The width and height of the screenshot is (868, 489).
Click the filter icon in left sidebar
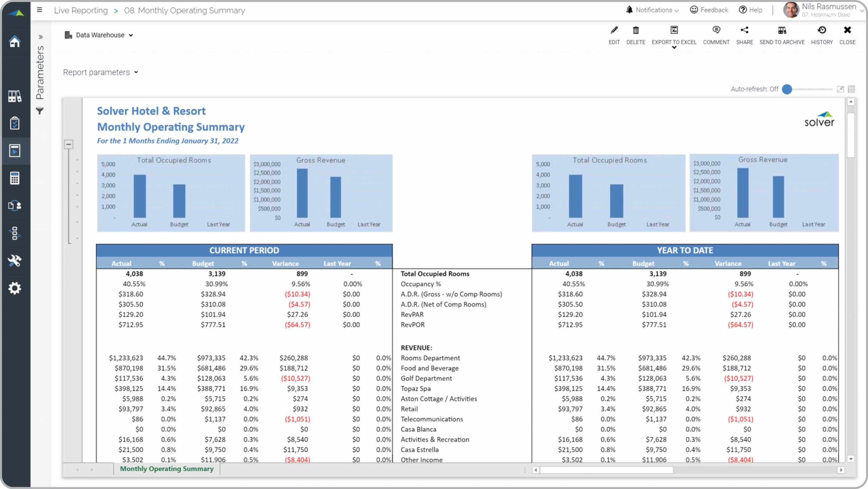pyautogui.click(x=40, y=111)
